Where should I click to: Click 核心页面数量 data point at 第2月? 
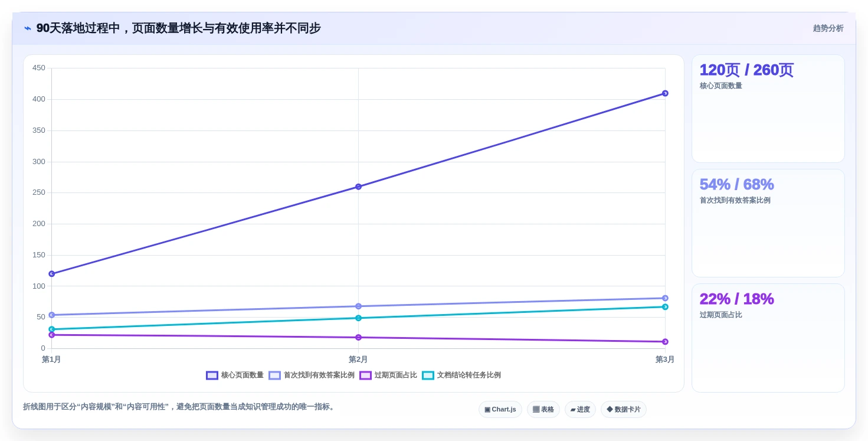coord(358,187)
